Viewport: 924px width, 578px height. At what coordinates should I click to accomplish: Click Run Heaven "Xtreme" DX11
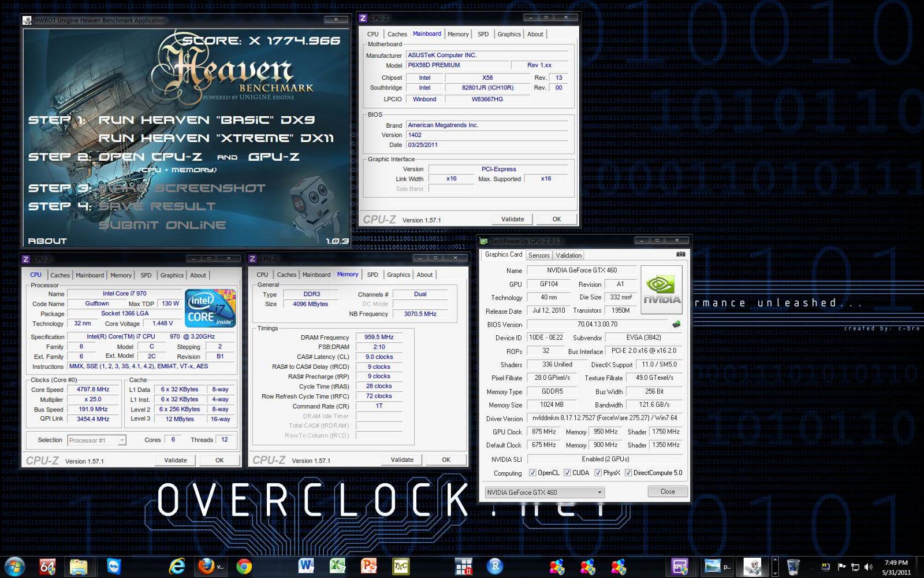216,138
